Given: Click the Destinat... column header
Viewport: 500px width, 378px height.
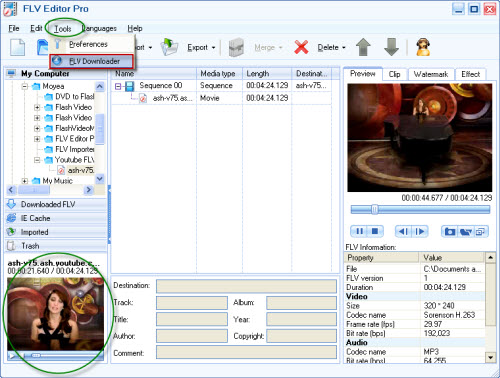Looking at the screenshot, I should 312,74.
